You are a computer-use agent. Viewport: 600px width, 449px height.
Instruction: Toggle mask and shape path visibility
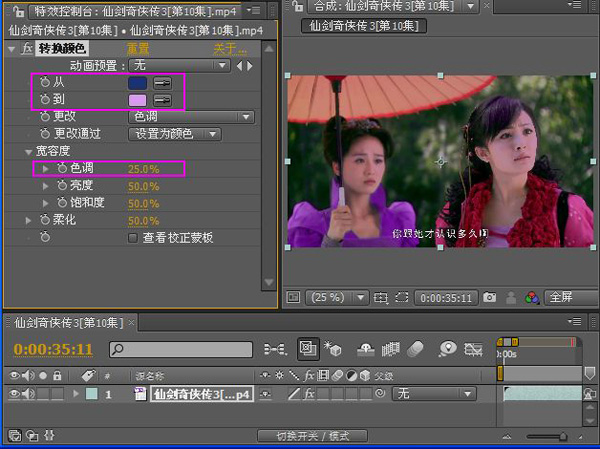point(401,297)
